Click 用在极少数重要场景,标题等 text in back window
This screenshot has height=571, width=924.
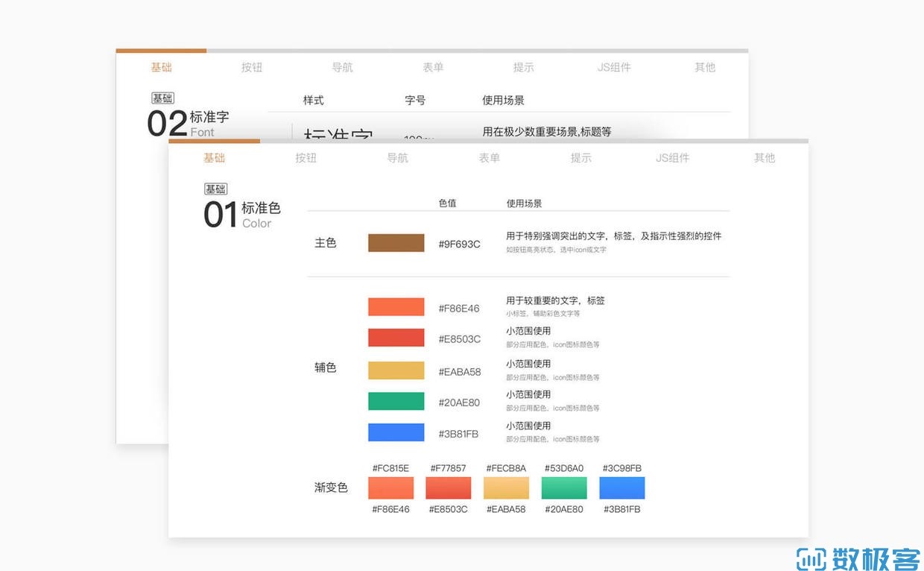click(547, 132)
